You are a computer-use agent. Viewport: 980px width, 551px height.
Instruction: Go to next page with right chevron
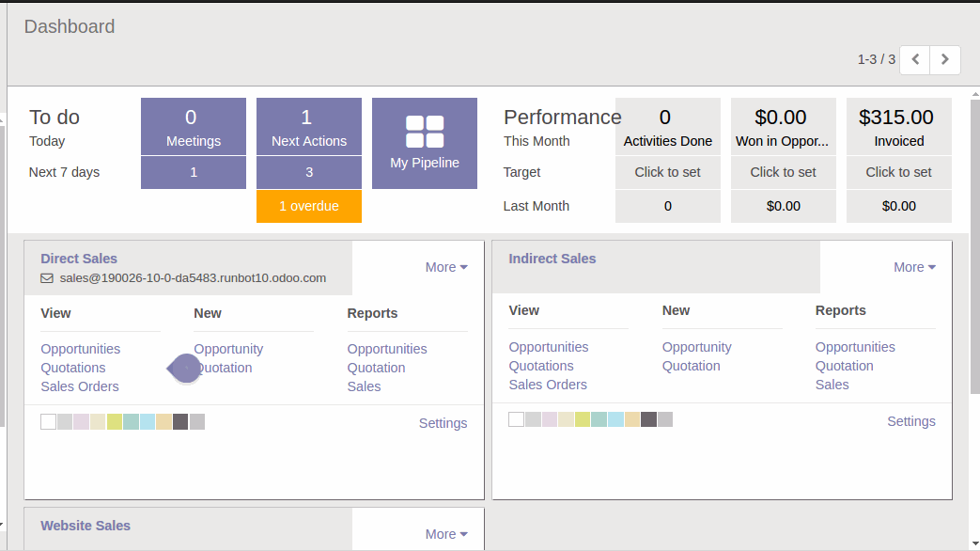pos(945,59)
